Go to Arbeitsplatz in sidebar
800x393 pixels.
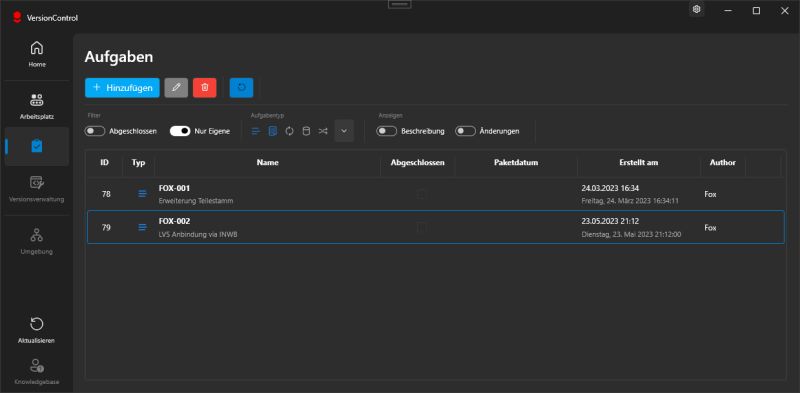37,106
